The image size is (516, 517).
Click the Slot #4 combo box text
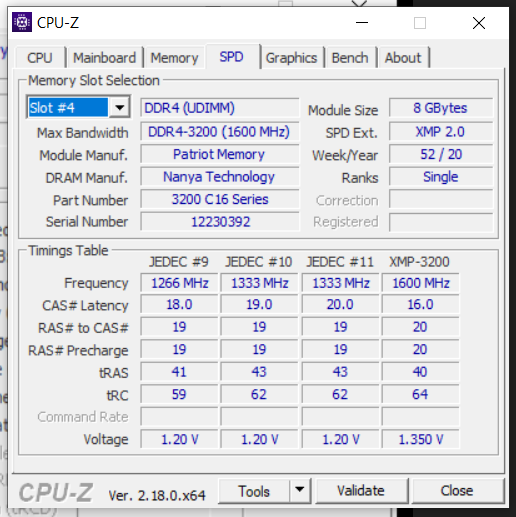point(68,107)
